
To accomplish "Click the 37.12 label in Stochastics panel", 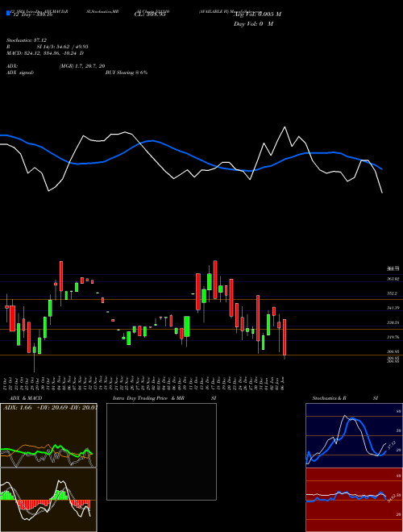I will (x=392, y=444).
